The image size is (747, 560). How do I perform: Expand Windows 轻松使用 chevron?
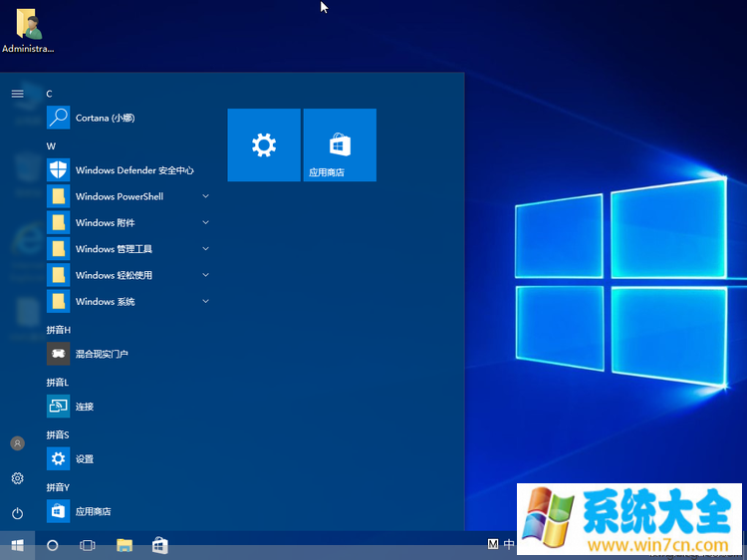(x=206, y=275)
